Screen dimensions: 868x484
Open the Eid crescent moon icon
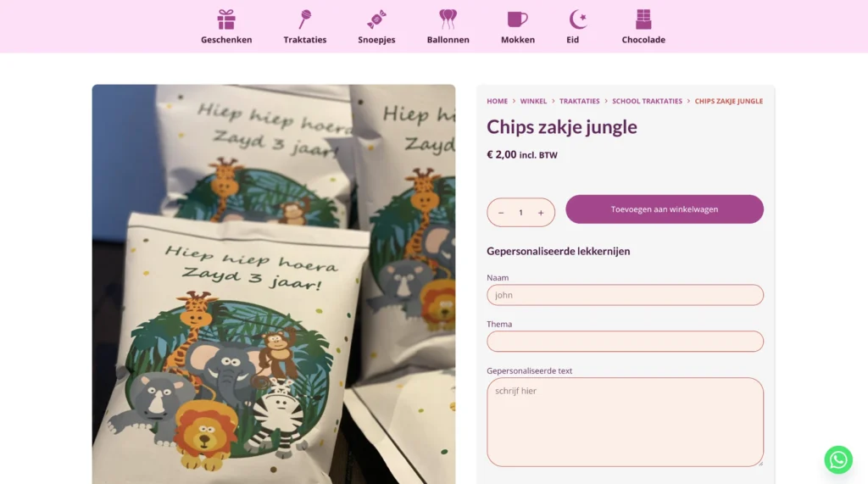tap(577, 19)
